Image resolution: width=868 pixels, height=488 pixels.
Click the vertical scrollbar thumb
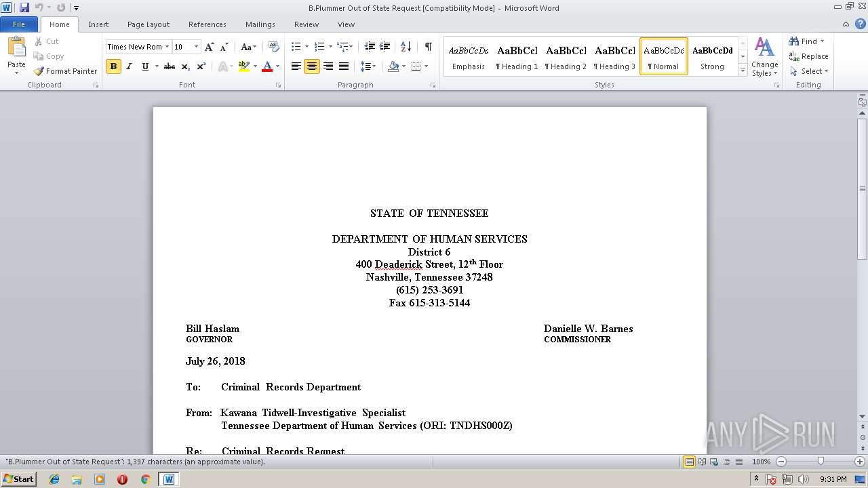pyautogui.click(x=863, y=188)
